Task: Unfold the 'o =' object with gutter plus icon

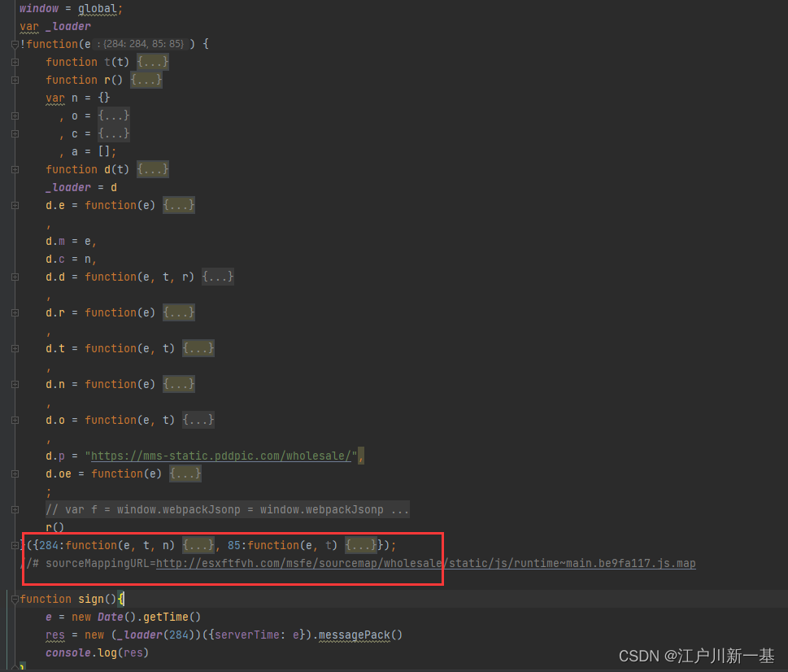Action: [15, 116]
